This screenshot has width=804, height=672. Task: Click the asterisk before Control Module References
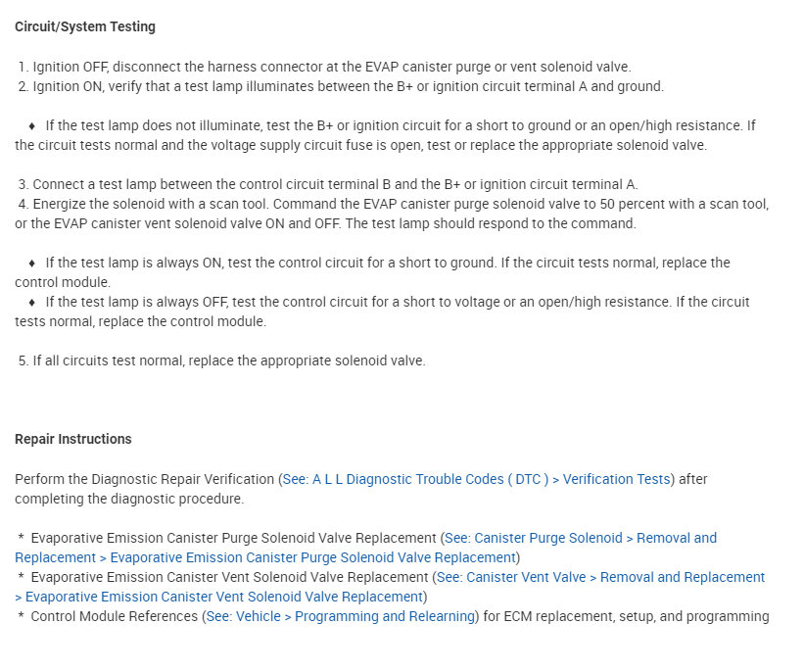(x=21, y=615)
